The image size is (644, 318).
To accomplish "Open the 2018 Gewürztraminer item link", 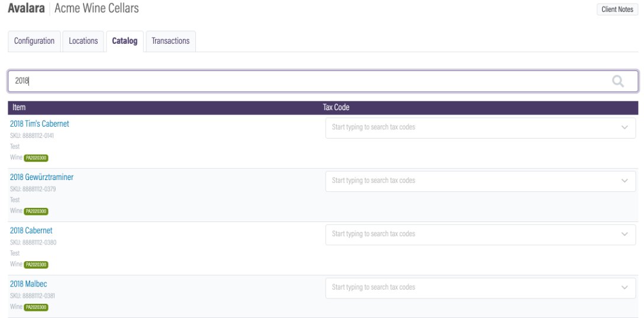I will point(41,177).
